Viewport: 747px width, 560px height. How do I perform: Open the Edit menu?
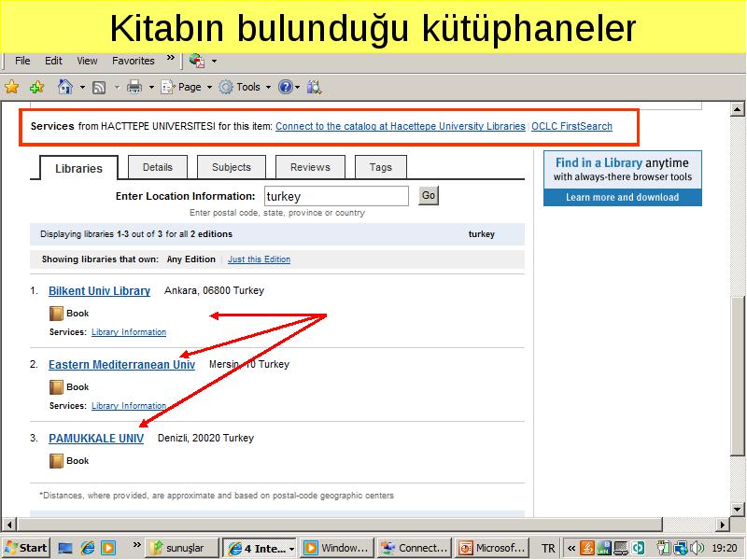click(x=53, y=61)
